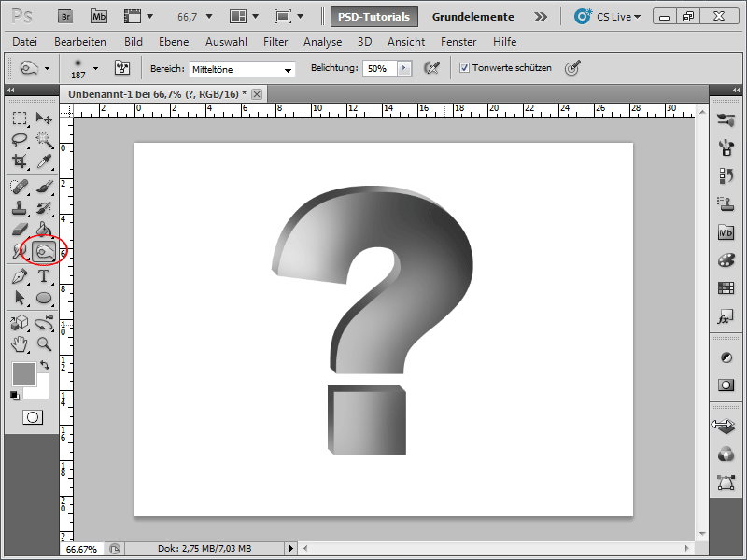The height and width of the screenshot is (560, 747).
Task: Expand the right panel dock arrows
Action: 736,90
